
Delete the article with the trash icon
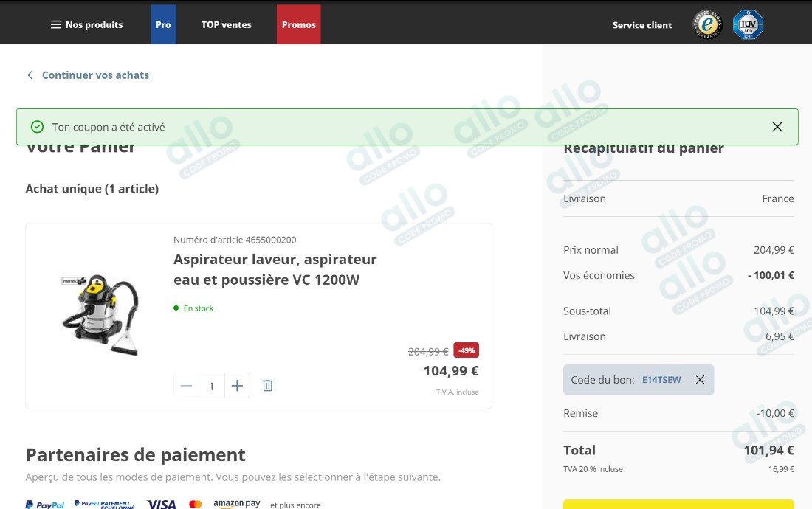pyautogui.click(x=267, y=385)
